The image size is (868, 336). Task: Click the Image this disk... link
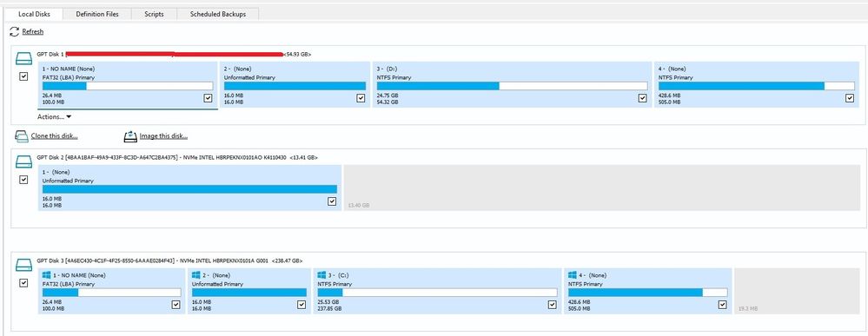pos(164,136)
